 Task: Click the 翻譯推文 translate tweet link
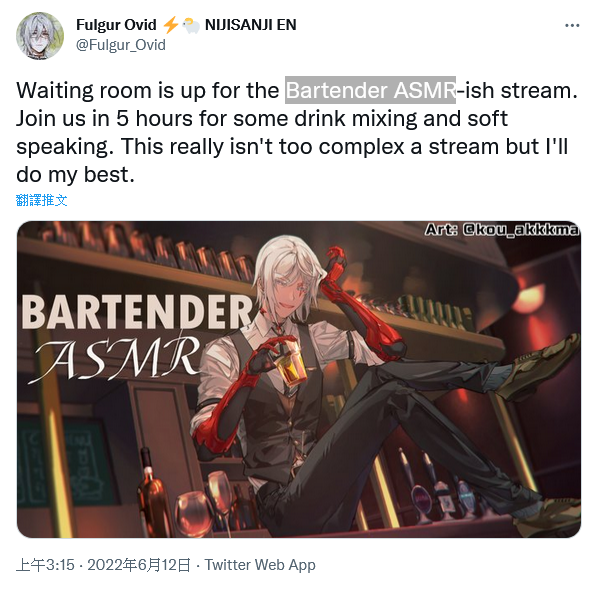coord(42,200)
